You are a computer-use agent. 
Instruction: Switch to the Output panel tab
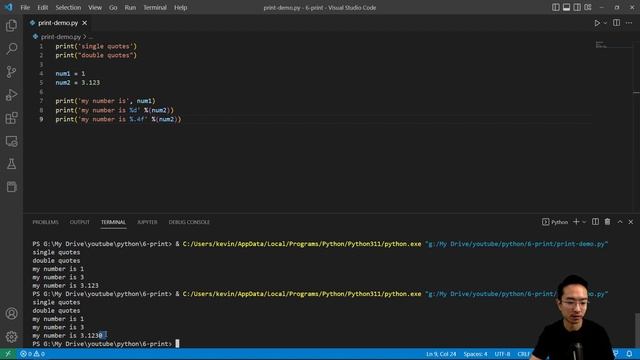pyautogui.click(x=80, y=222)
